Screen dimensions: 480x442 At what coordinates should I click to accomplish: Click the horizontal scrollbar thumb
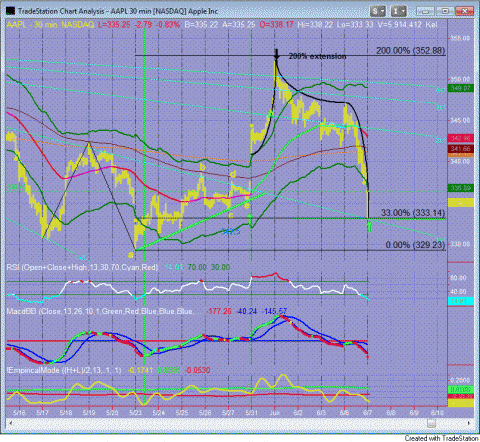point(432,423)
